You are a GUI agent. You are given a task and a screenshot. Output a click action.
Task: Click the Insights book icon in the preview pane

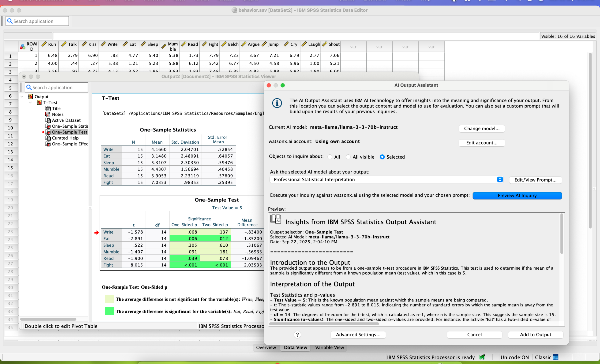[x=276, y=219]
